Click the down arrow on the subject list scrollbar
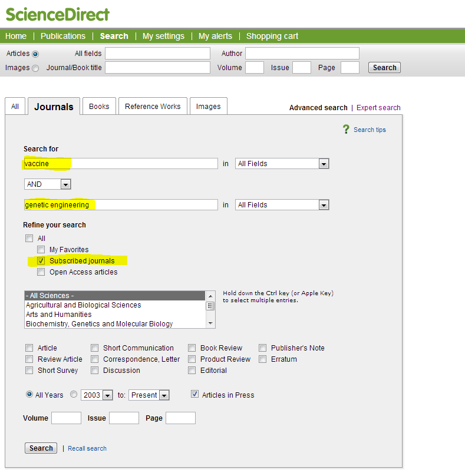This screenshot has height=476, width=465. point(210,323)
